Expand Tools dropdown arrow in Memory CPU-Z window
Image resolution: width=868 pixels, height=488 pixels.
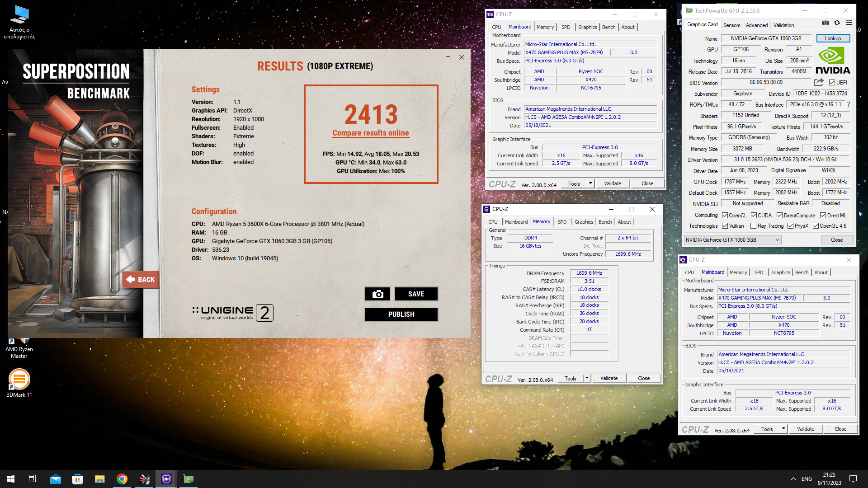(x=586, y=378)
